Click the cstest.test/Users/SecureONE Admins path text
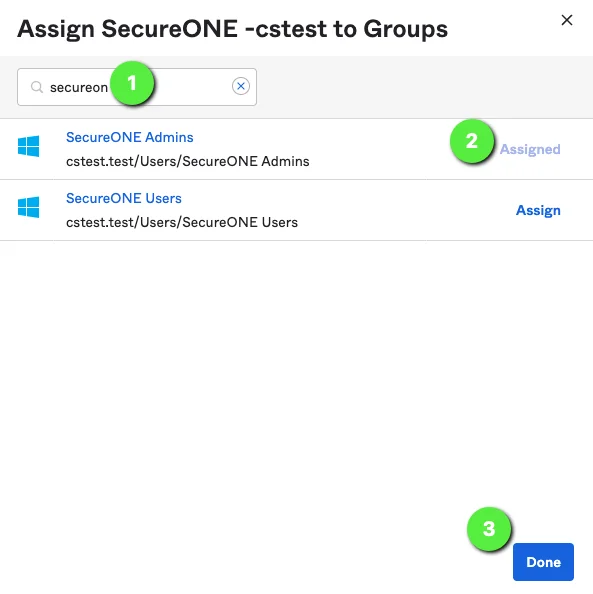Image resolution: width=593 pixels, height=594 pixels. click(188, 161)
